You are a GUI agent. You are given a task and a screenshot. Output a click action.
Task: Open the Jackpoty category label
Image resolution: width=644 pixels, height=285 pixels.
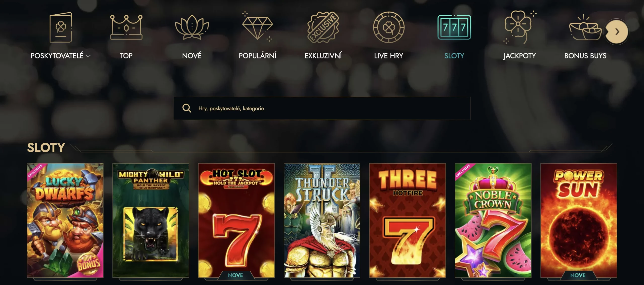coord(519,56)
